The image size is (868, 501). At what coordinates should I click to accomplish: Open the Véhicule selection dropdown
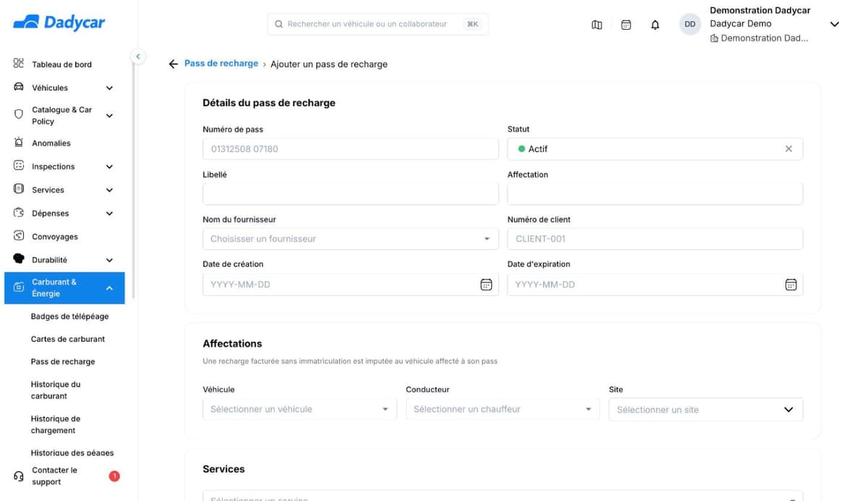pyautogui.click(x=299, y=409)
